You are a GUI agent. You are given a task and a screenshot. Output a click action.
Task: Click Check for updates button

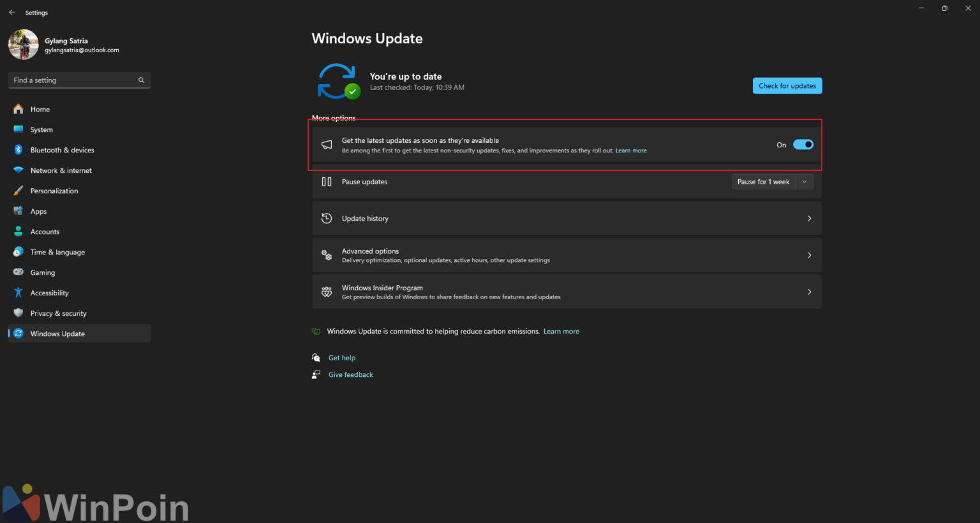787,86
